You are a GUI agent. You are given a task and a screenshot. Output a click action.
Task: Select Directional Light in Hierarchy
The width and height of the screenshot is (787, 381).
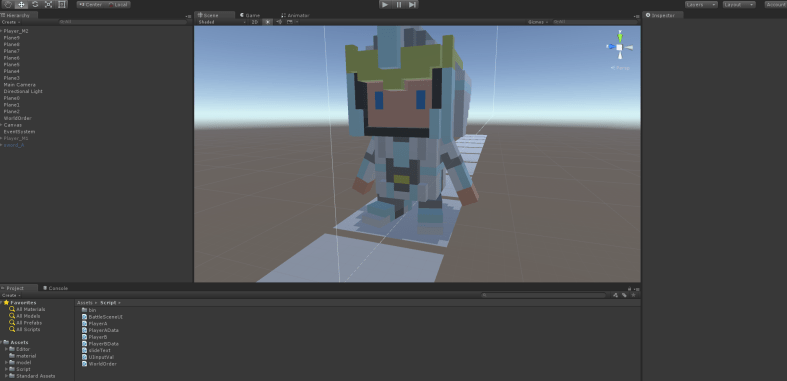(x=23, y=91)
